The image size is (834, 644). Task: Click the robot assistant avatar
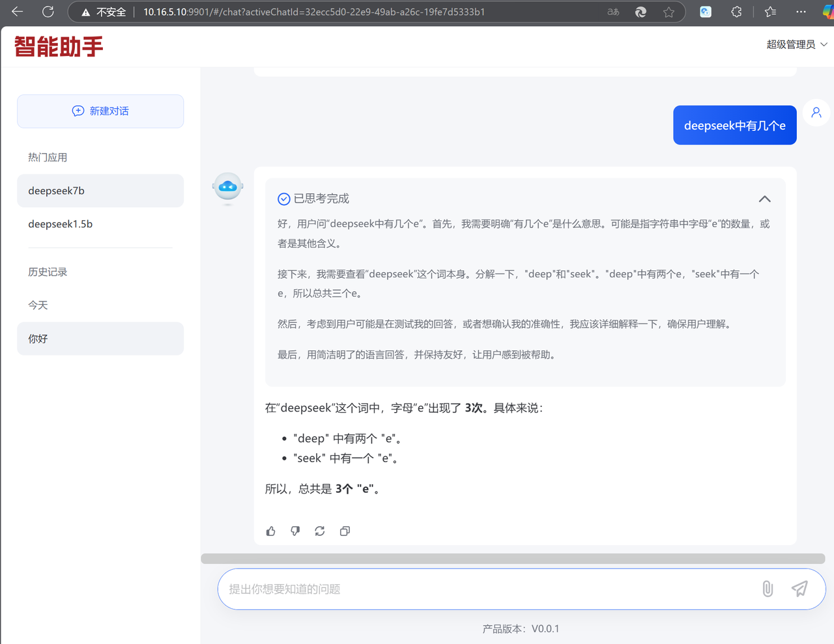tap(228, 188)
